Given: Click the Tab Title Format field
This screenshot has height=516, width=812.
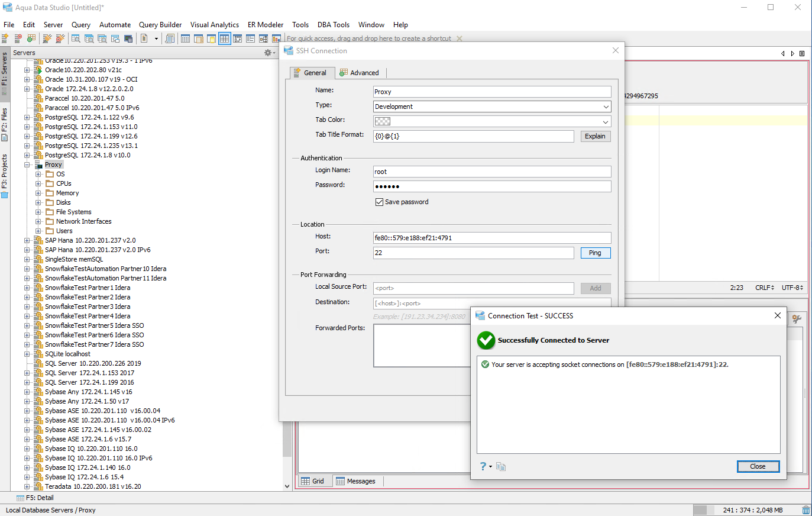Looking at the screenshot, I should pyautogui.click(x=474, y=136).
